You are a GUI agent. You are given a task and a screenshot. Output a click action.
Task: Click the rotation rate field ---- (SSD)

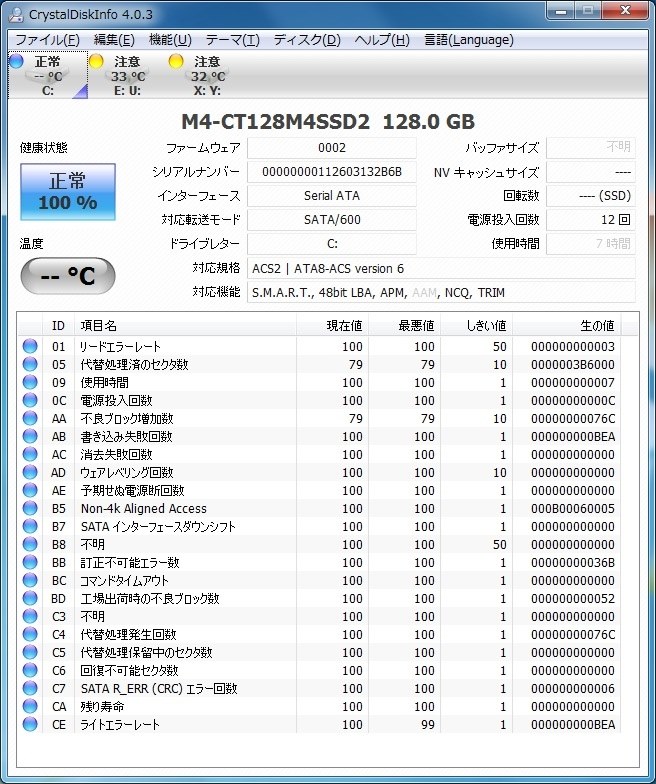(591, 196)
